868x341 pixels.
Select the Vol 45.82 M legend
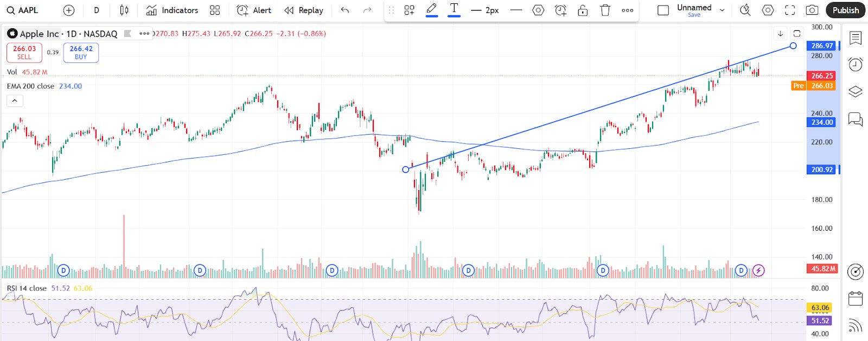(27, 72)
